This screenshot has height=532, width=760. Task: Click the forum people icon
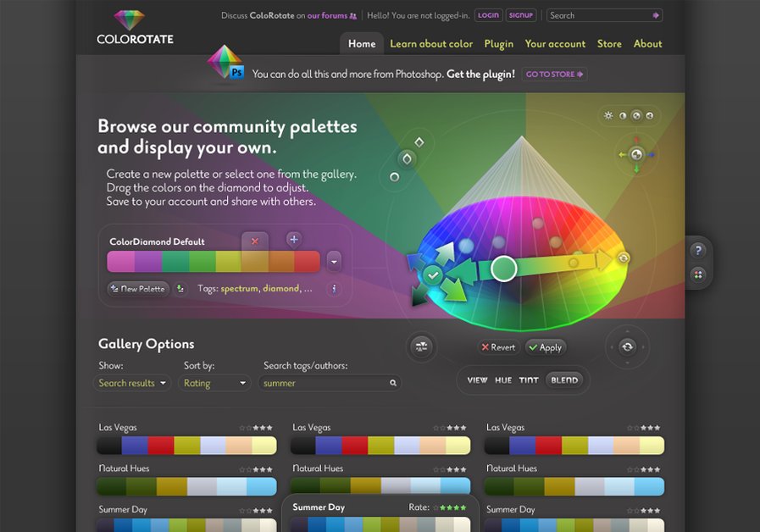[x=352, y=16]
